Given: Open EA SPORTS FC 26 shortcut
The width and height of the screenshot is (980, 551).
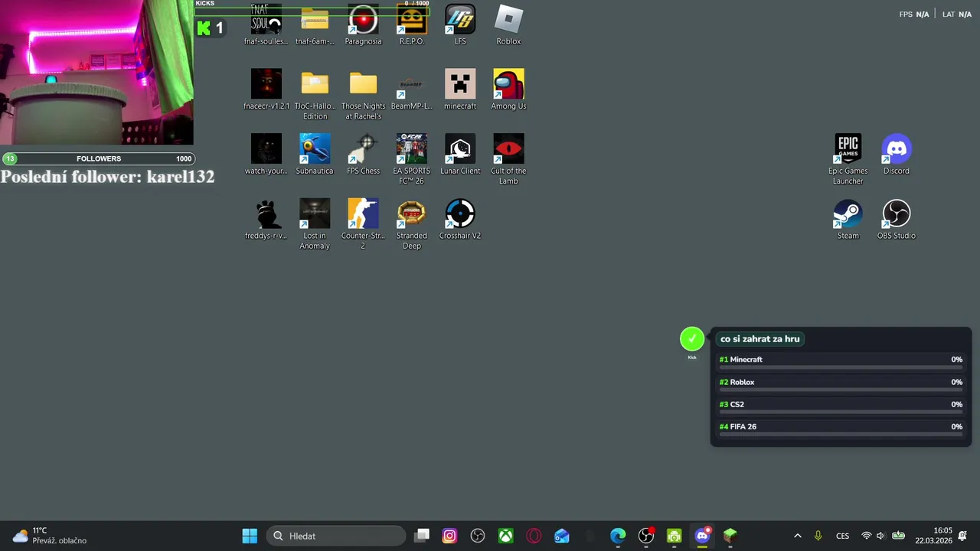Looking at the screenshot, I should click(x=411, y=159).
